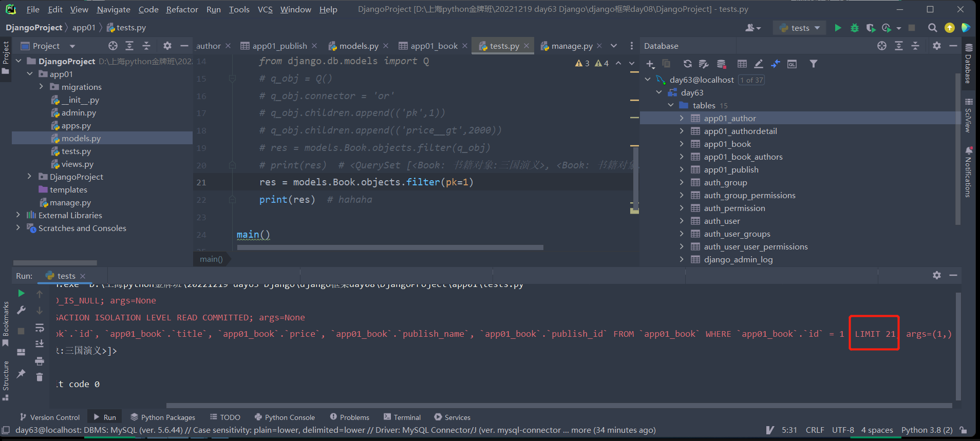Select admin.py in Project tree

[x=79, y=112]
